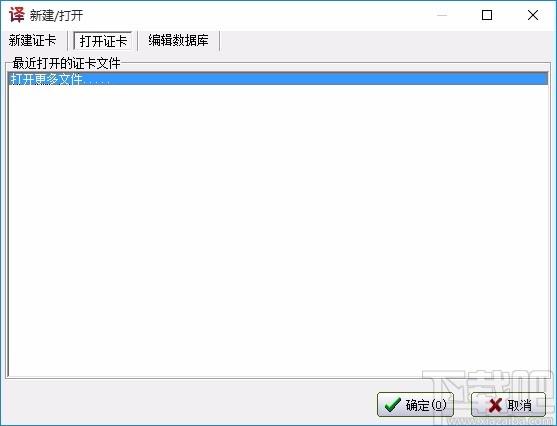The image size is (557, 426).
Task: Click the 新建/打开 title bar text
Action: point(56,15)
